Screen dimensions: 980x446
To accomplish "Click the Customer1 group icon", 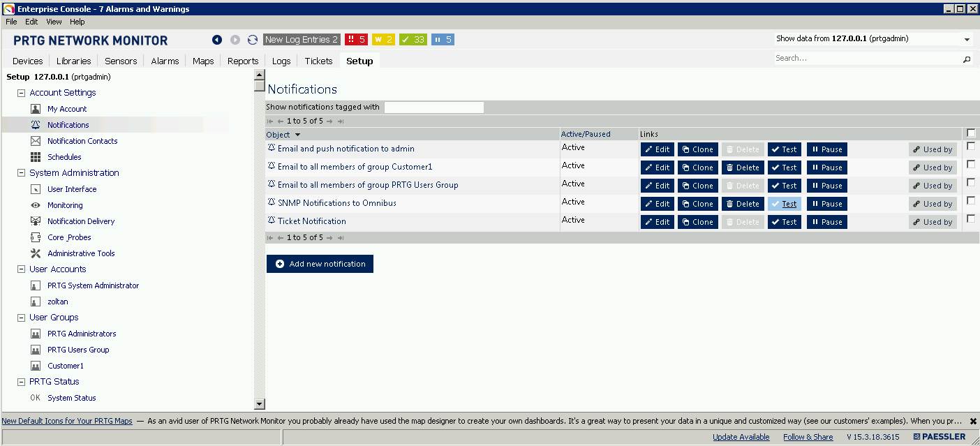I will (x=36, y=366).
